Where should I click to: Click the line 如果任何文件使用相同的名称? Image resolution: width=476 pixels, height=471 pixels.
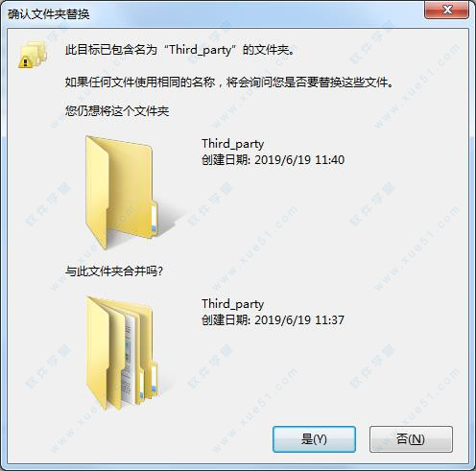click(x=140, y=82)
